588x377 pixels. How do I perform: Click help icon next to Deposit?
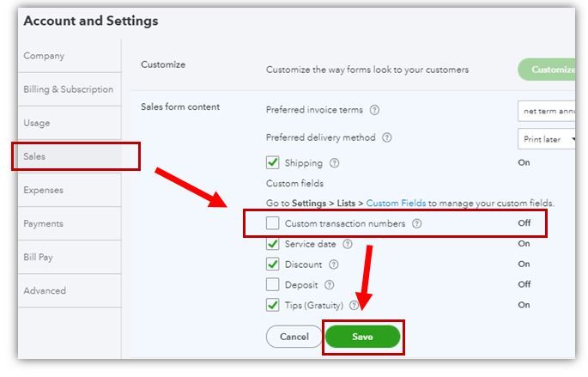(330, 285)
